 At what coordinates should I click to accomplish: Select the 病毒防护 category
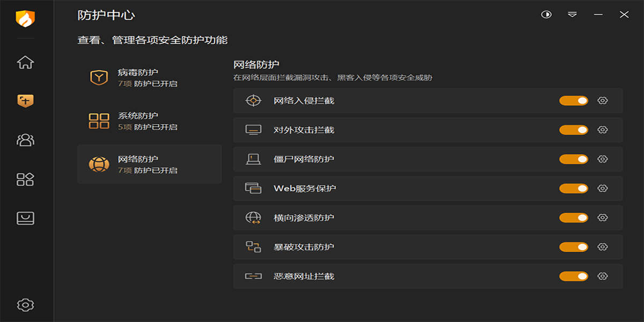[149, 78]
